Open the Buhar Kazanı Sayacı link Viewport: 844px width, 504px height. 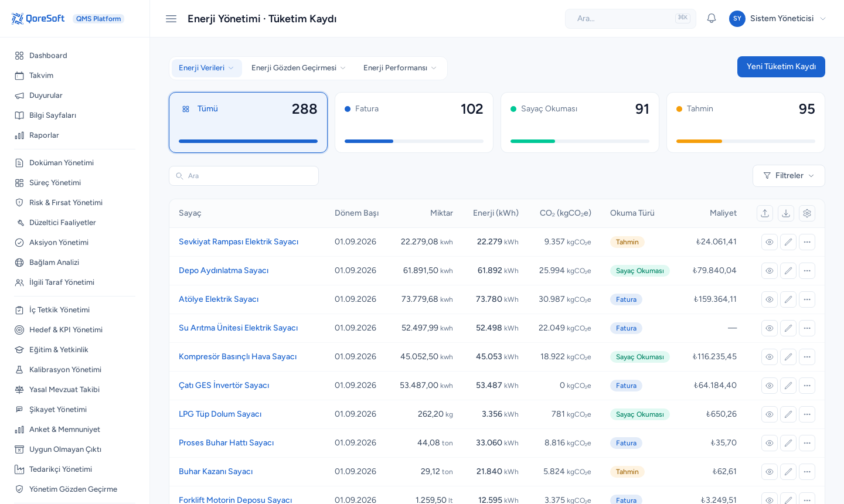coord(216,472)
